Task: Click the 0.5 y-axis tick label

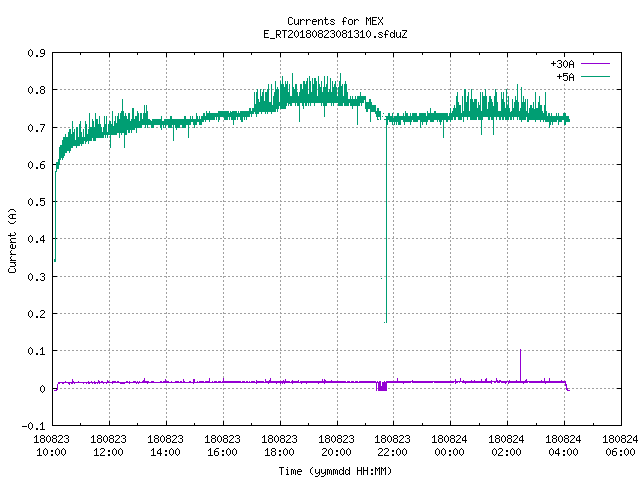Action: click(x=37, y=202)
